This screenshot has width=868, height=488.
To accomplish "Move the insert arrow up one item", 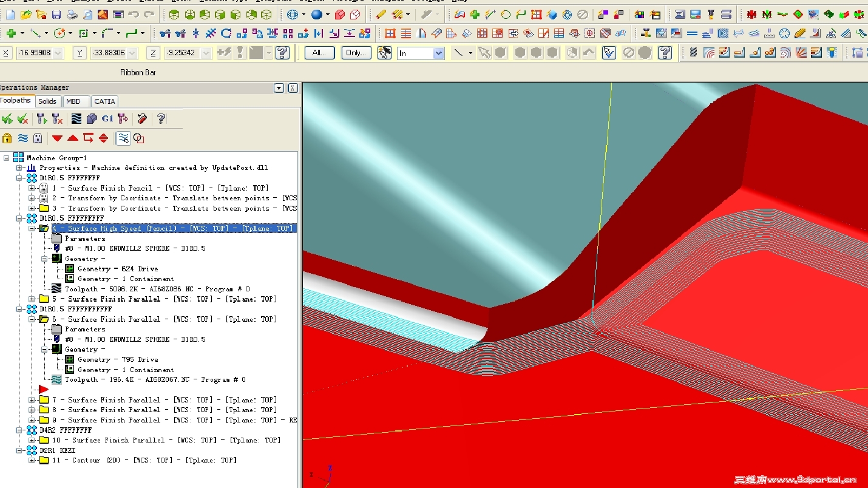I will coord(73,138).
